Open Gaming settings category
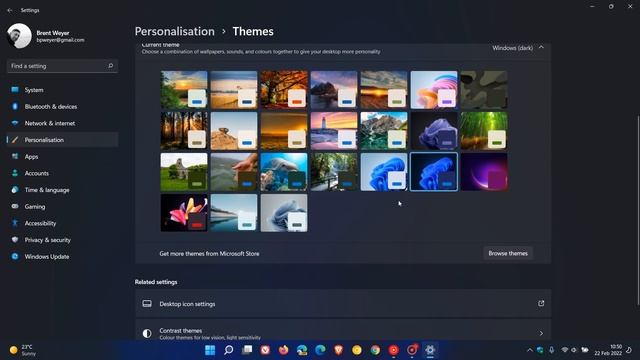Image resolution: width=640 pixels, height=360 pixels. pos(62,207)
